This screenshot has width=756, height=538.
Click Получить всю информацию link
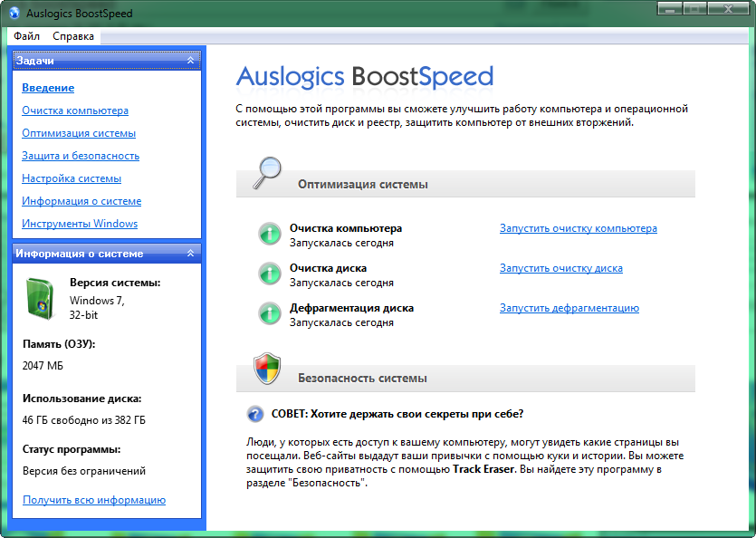click(94, 500)
